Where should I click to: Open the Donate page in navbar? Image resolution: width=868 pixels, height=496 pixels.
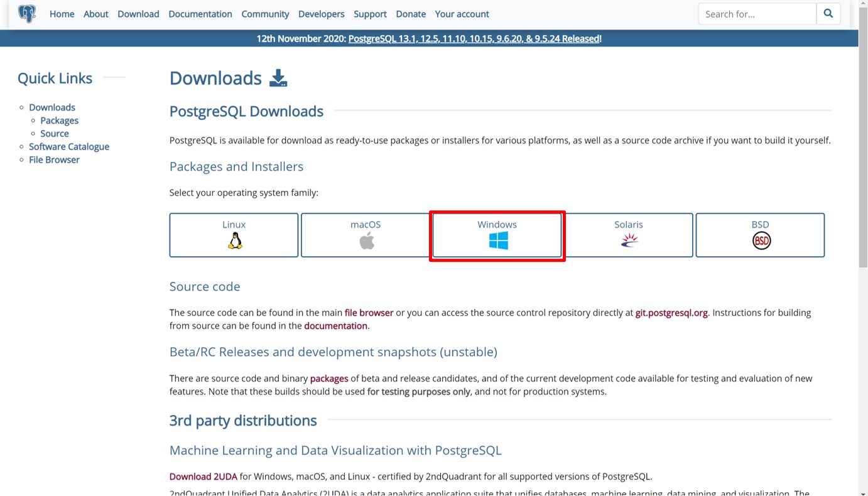point(411,14)
